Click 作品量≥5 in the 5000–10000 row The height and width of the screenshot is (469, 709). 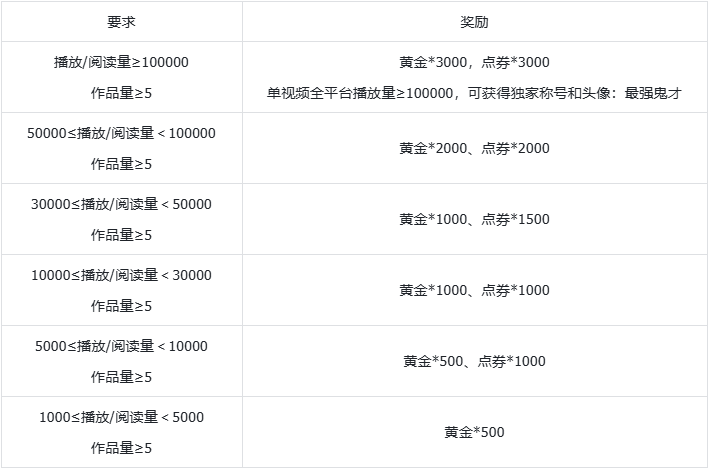[x=121, y=377]
